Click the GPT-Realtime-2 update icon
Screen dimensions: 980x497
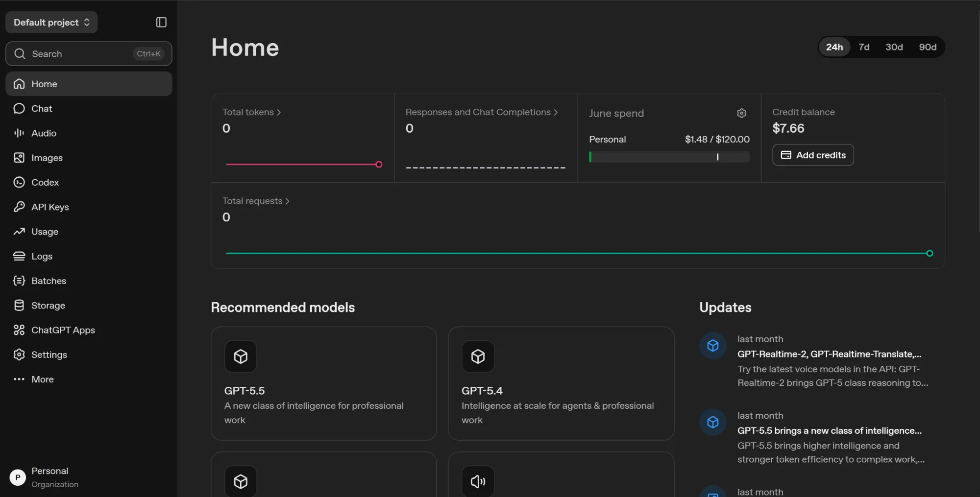(713, 346)
